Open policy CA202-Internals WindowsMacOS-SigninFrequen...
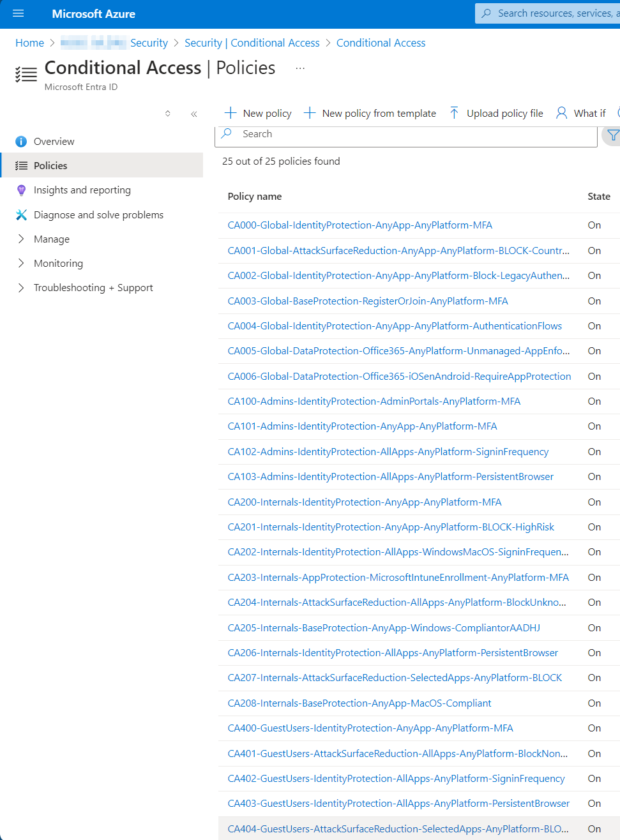 tap(398, 552)
